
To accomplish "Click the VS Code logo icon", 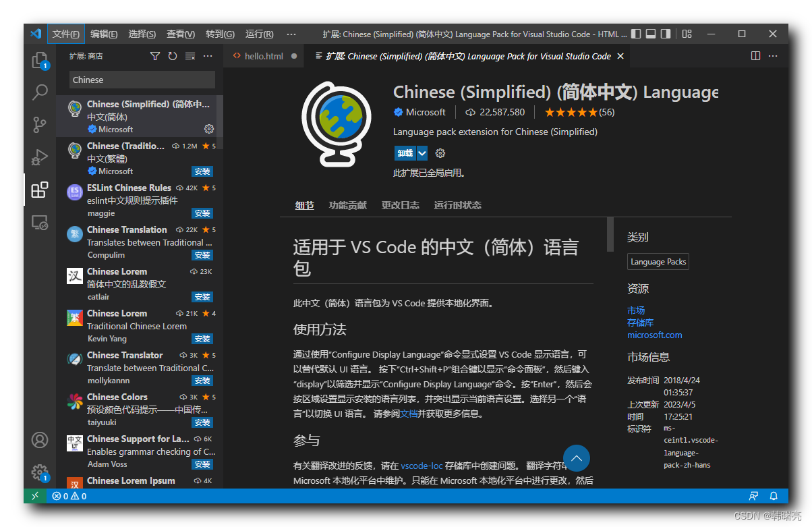I will [x=36, y=34].
